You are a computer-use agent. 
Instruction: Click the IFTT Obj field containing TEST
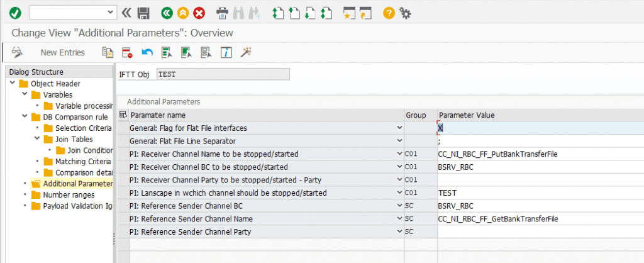point(223,74)
